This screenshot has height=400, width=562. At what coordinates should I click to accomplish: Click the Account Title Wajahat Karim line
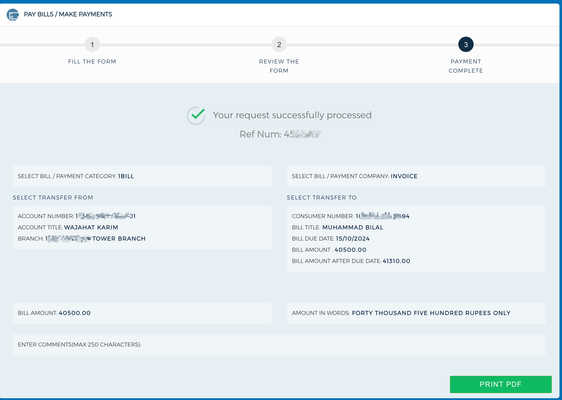68,227
